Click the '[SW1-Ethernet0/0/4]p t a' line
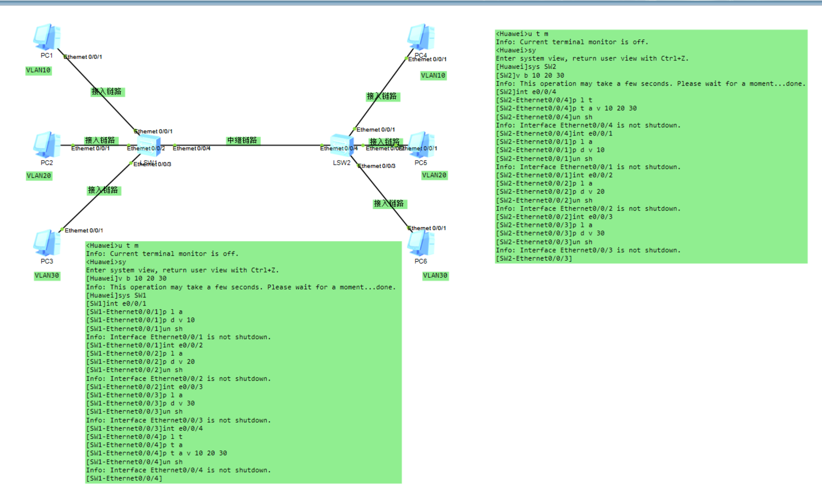This screenshot has height=504, width=822. [134, 445]
